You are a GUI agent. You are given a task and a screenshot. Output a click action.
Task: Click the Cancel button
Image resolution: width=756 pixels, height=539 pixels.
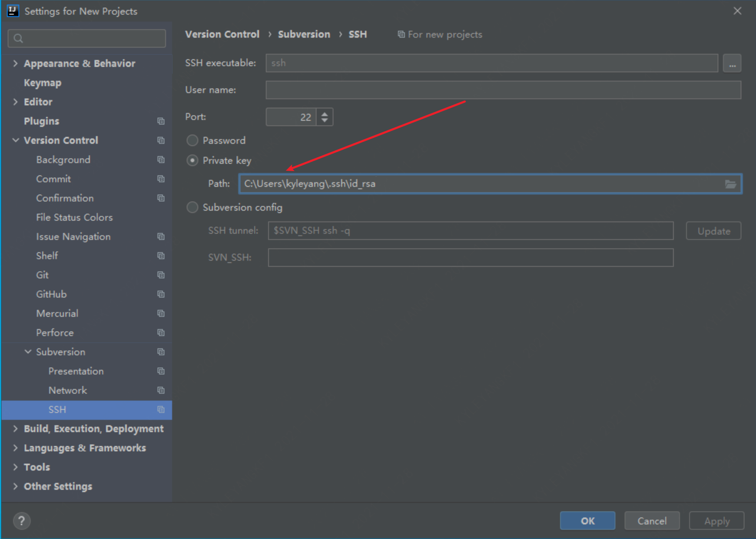[652, 521]
